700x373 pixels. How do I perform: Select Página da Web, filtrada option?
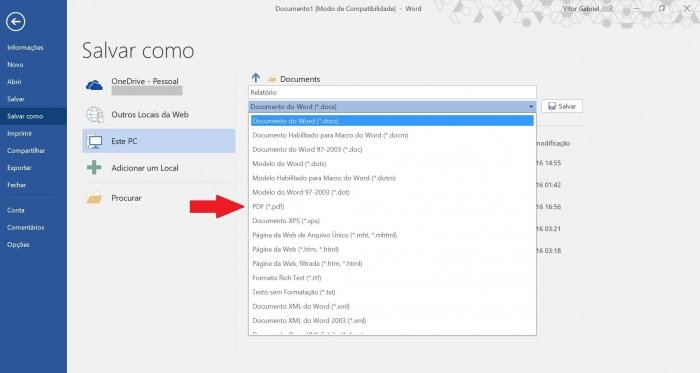[x=392, y=264]
